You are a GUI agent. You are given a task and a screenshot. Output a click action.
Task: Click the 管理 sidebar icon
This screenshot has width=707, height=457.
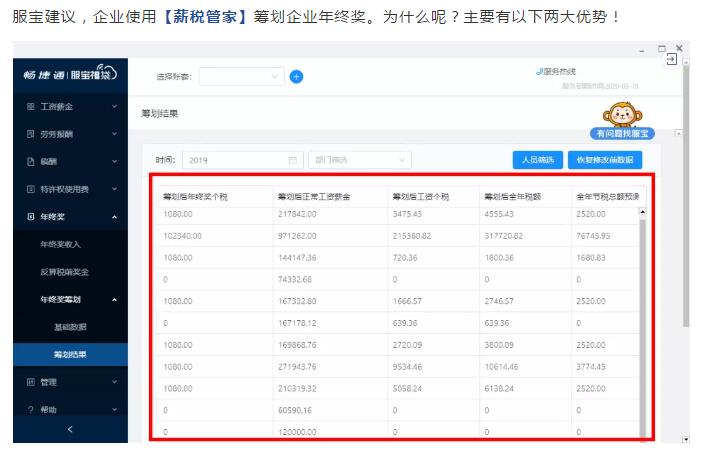point(31,382)
